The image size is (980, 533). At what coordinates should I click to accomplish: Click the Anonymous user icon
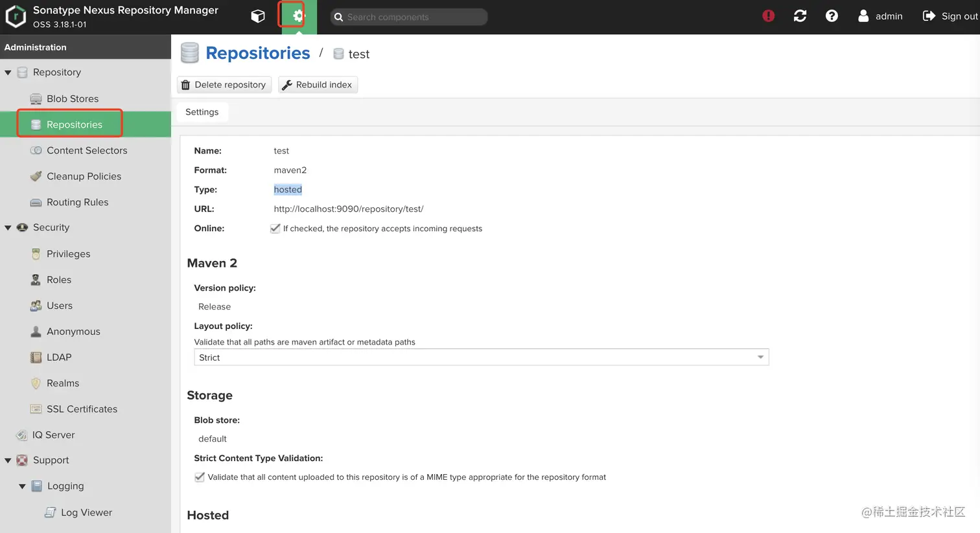coord(36,332)
